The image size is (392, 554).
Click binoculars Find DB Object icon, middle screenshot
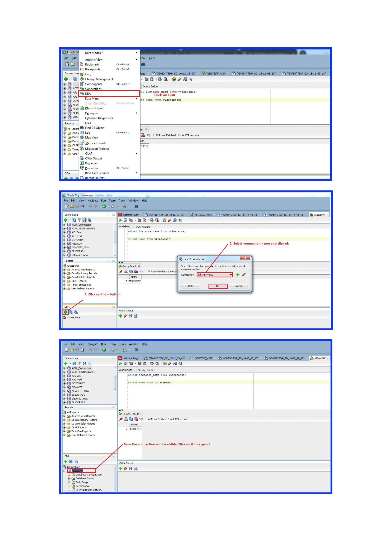pos(136,206)
